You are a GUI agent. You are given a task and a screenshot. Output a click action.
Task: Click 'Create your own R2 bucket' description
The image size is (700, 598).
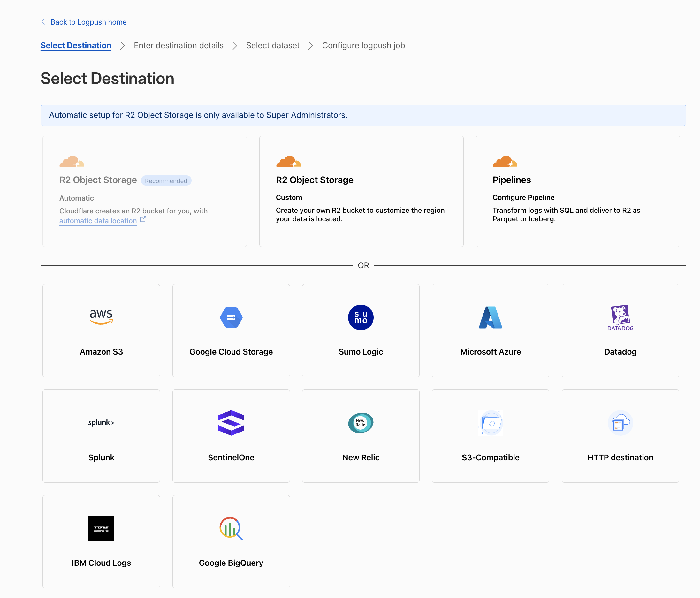pyautogui.click(x=360, y=215)
